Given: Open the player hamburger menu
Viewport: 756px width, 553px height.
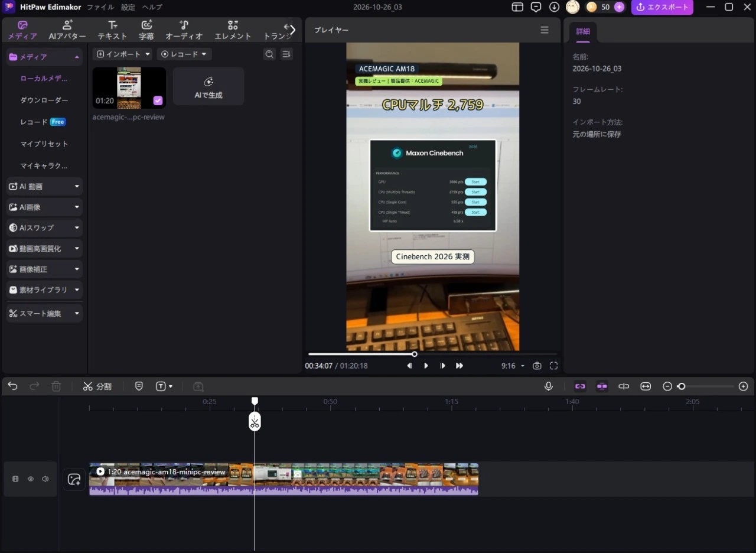Looking at the screenshot, I should [545, 30].
